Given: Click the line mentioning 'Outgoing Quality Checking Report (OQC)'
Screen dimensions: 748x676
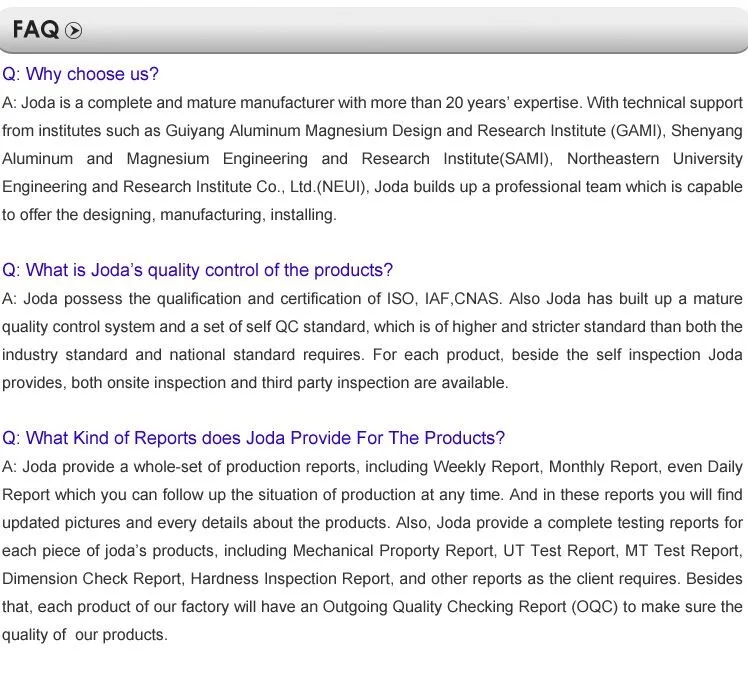Looking at the screenshot, I should coord(372,607).
